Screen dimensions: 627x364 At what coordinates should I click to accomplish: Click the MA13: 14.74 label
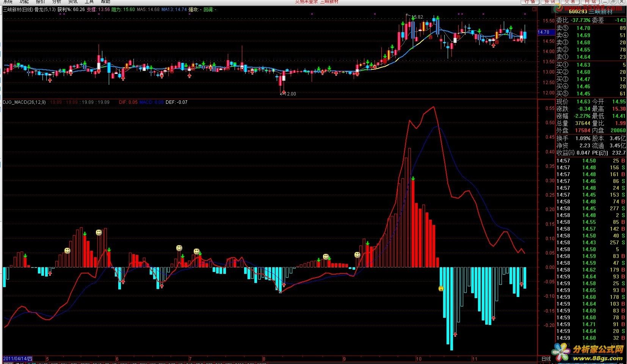[174, 9]
